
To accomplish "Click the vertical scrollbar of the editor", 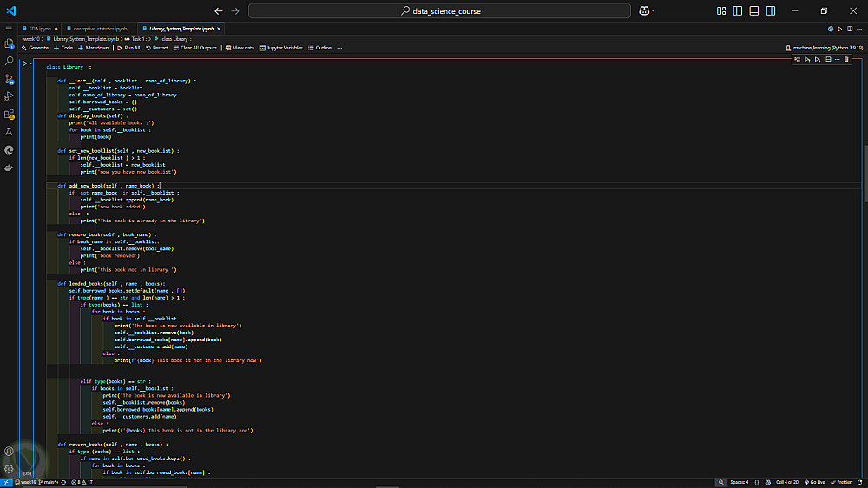I will [x=864, y=174].
